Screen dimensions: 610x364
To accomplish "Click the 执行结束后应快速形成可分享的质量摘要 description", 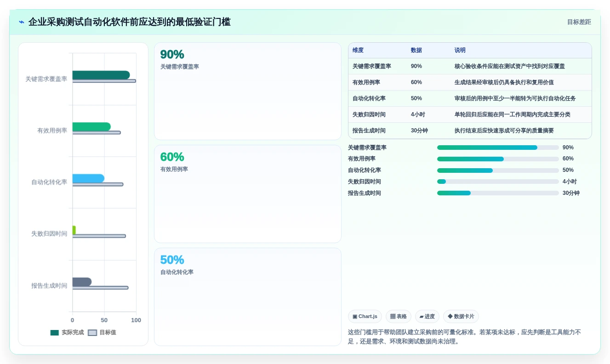I will tap(504, 131).
